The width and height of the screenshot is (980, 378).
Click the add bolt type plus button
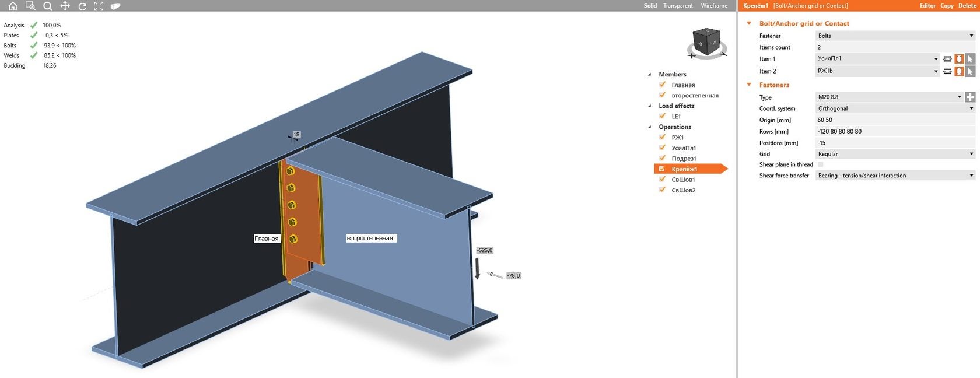click(970, 97)
